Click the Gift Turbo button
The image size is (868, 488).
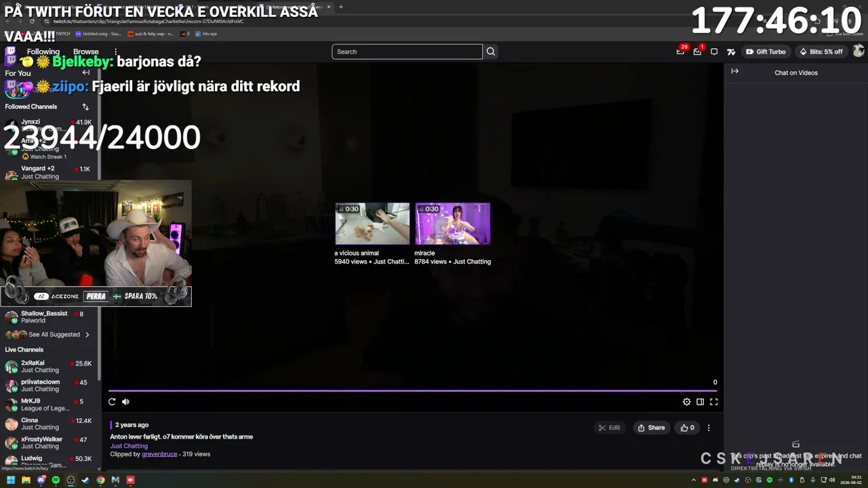(766, 52)
